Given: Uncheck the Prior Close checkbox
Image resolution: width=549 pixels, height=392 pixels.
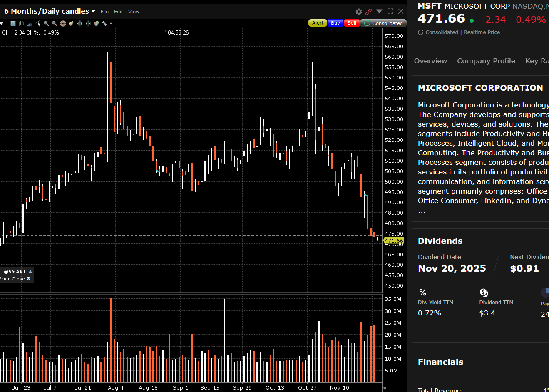Looking at the screenshot, I should click(x=29, y=279).
